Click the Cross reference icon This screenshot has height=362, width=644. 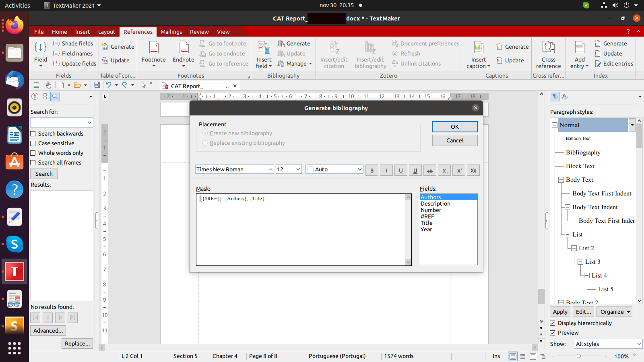548,47
